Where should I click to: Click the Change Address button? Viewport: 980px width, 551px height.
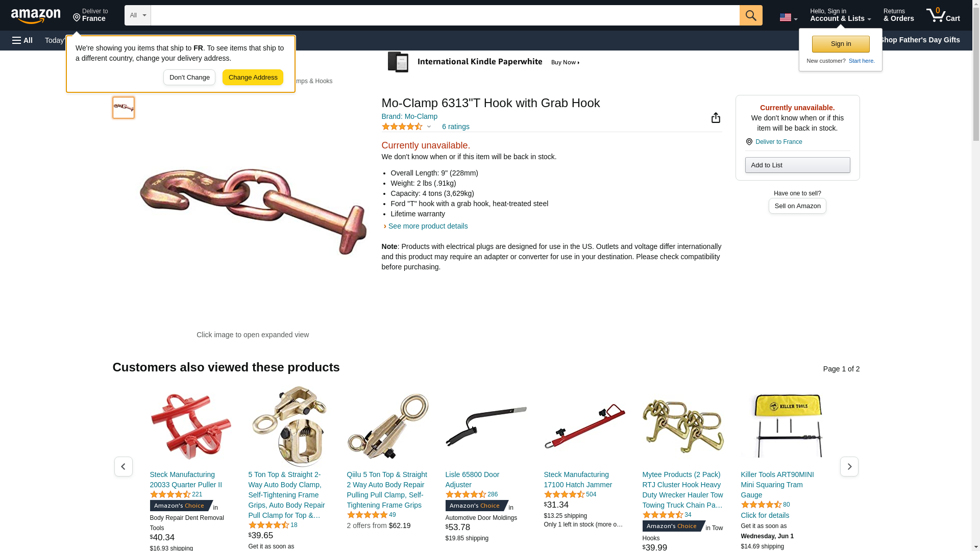coord(253,78)
